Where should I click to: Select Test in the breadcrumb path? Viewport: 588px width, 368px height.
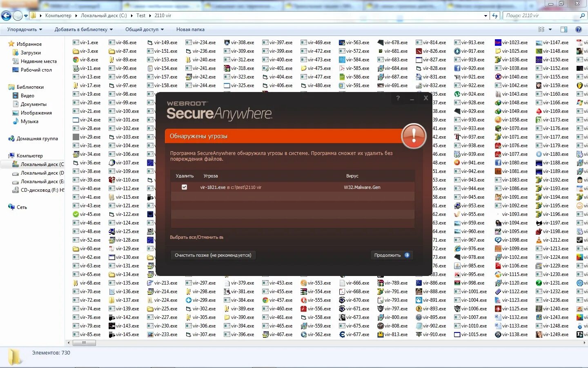[x=141, y=15]
